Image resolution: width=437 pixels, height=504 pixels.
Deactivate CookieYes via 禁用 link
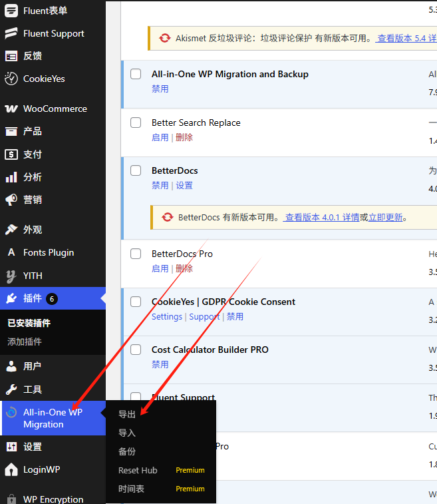click(235, 317)
